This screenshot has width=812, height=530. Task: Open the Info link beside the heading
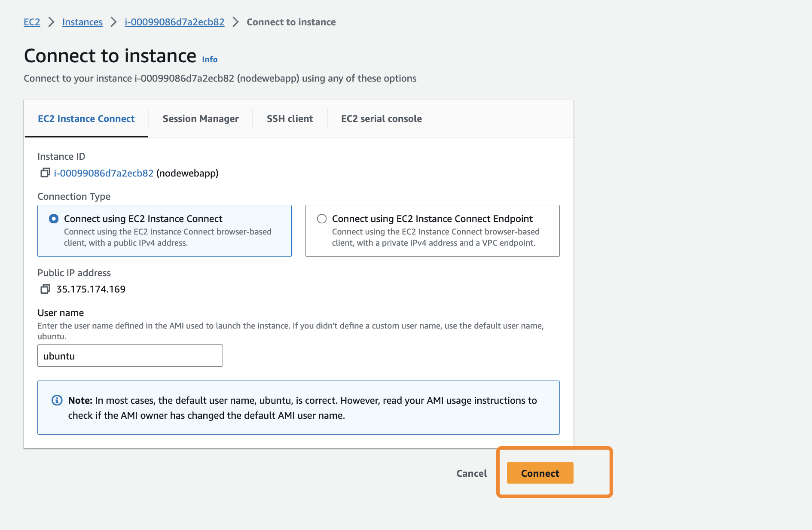[x=210, y=59]
